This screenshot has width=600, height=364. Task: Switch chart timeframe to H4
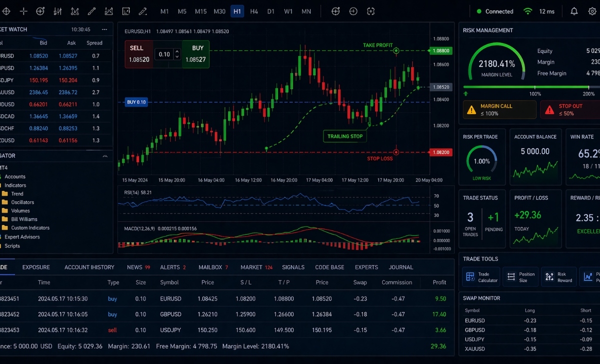(254, 11)
